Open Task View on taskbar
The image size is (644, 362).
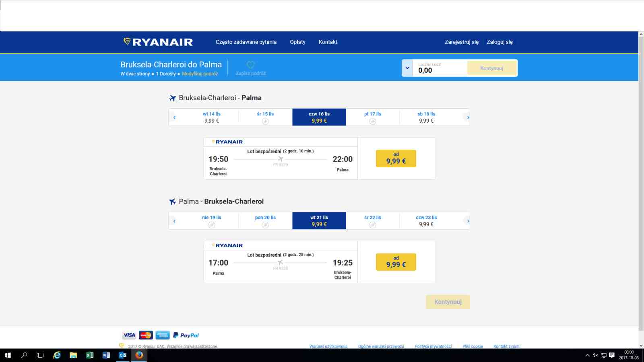coord(40,355)
